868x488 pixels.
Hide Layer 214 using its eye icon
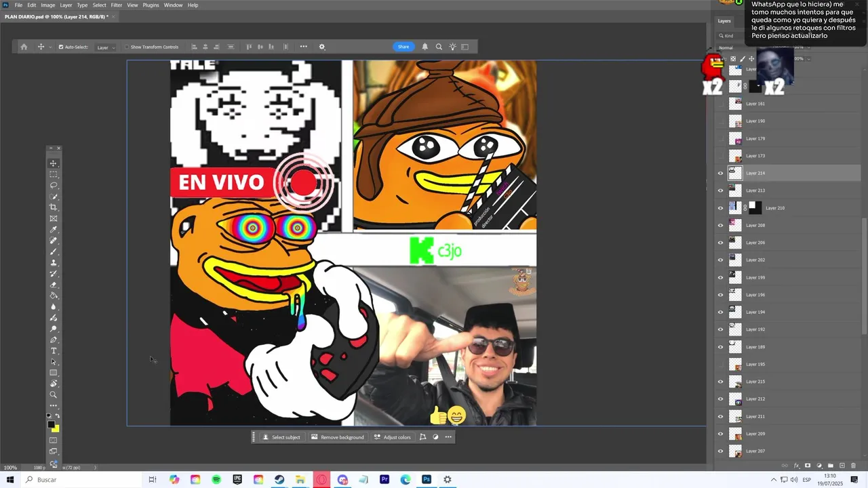click(720, 173)
